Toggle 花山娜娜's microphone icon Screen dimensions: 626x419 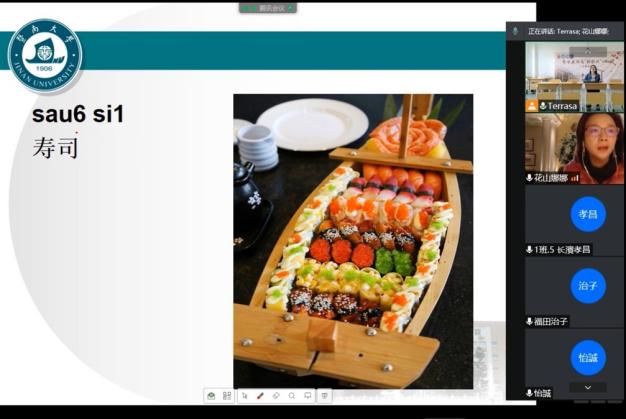click(529, 178)
